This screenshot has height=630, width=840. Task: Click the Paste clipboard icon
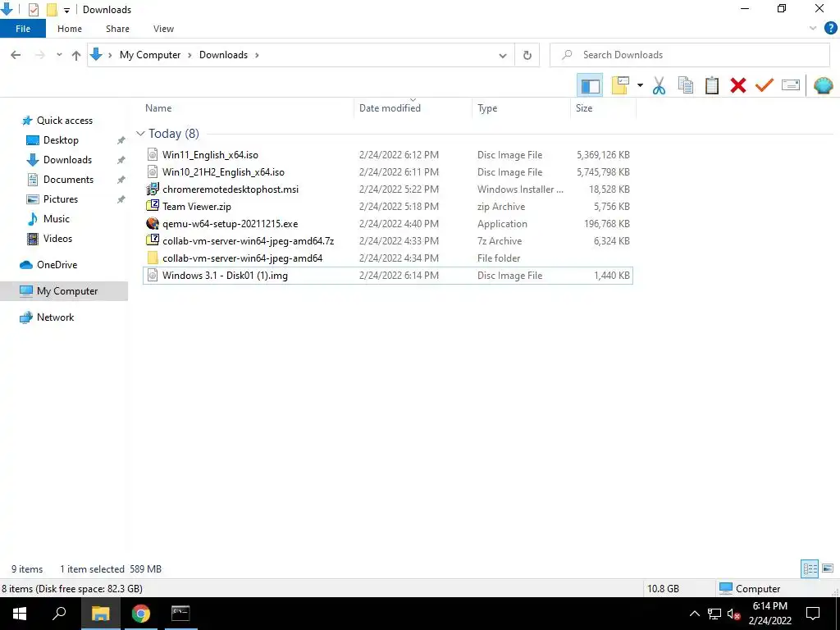tap(711, 85)
